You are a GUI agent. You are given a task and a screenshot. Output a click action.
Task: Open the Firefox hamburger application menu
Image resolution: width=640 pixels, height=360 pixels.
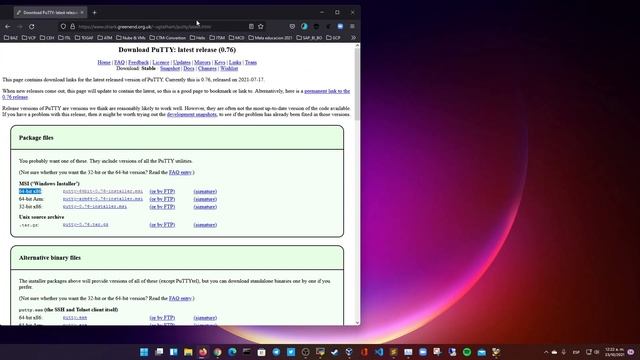[352, 27]
